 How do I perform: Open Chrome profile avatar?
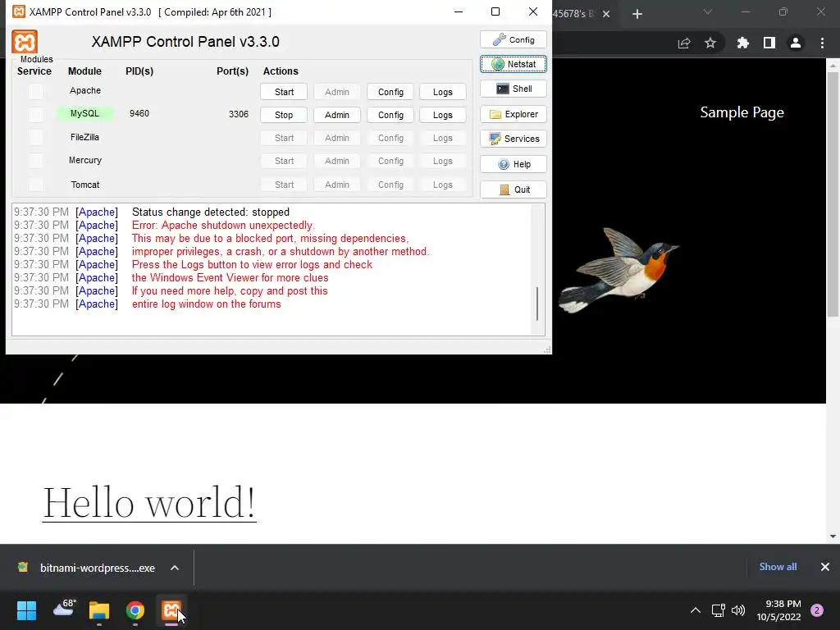pos(796,43)
